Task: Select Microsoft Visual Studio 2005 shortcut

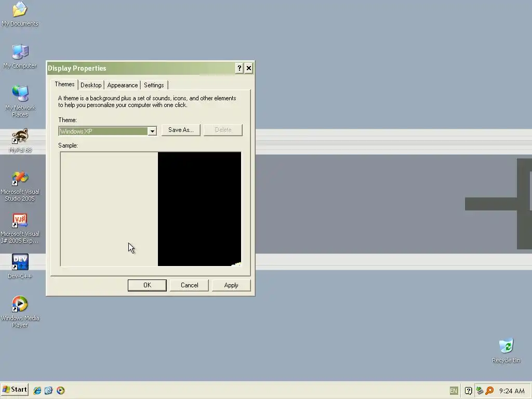Action: point(20,186)
